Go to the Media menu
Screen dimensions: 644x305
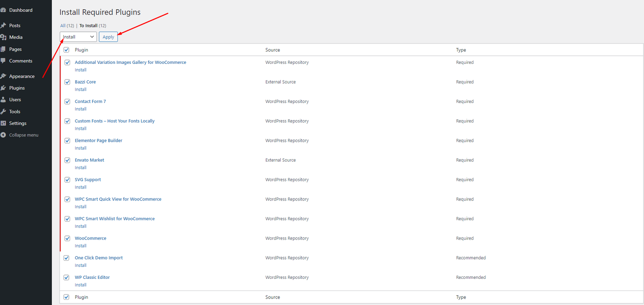point(16,37)
